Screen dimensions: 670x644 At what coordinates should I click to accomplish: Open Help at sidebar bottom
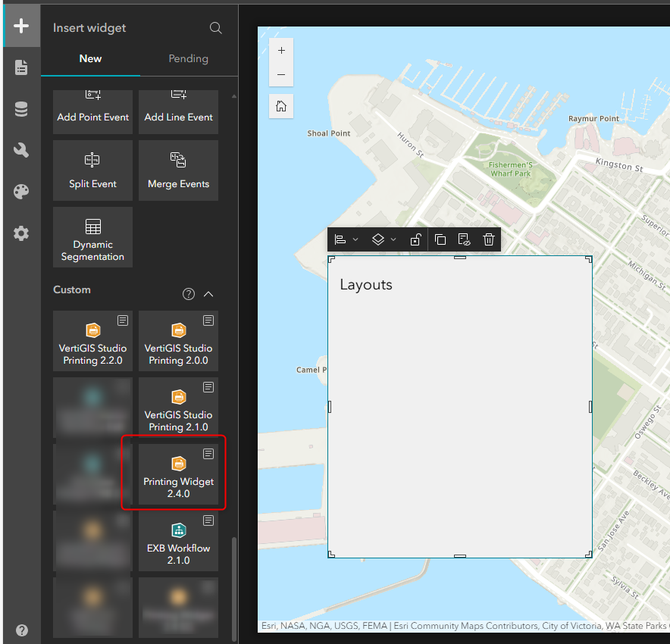coord(21,630)
